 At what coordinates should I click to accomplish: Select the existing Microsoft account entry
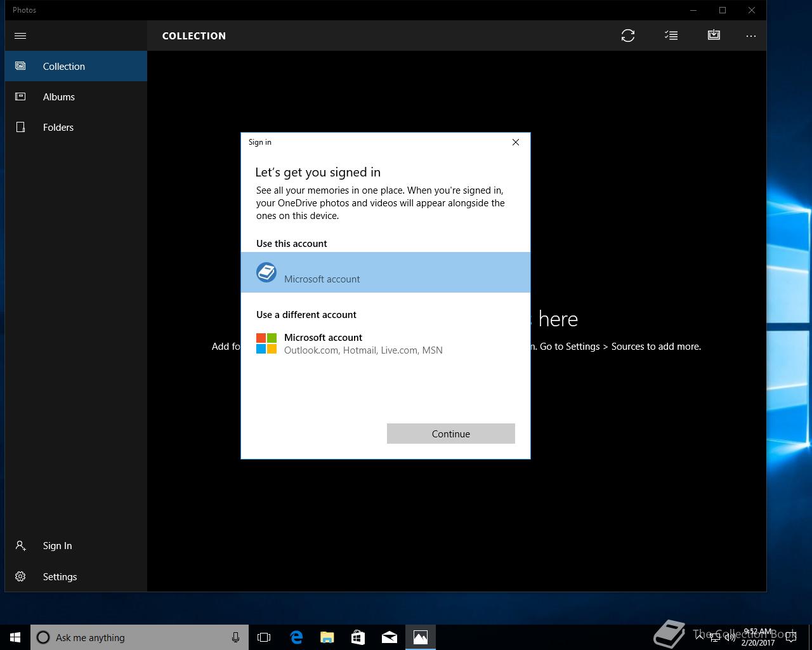(386, 272)
